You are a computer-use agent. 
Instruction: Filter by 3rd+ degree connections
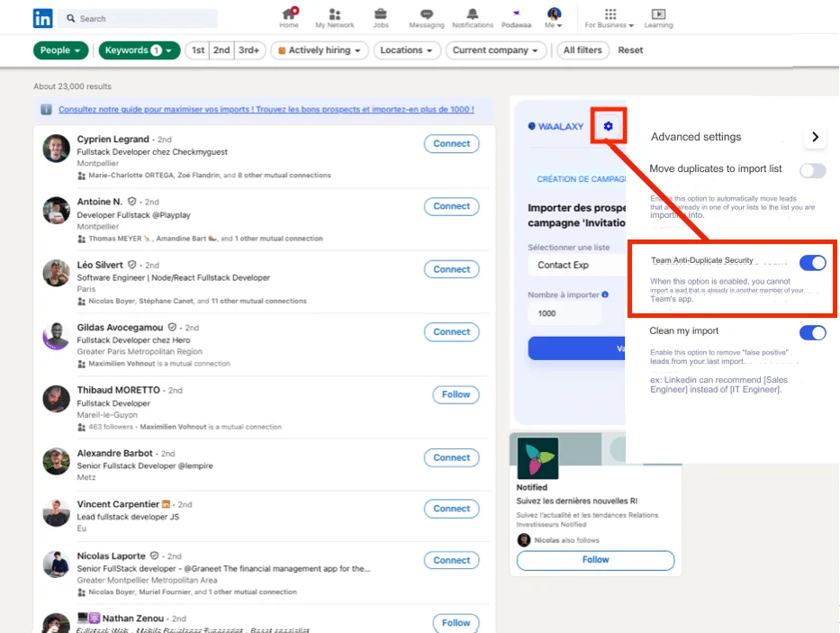tap(249, 50)
